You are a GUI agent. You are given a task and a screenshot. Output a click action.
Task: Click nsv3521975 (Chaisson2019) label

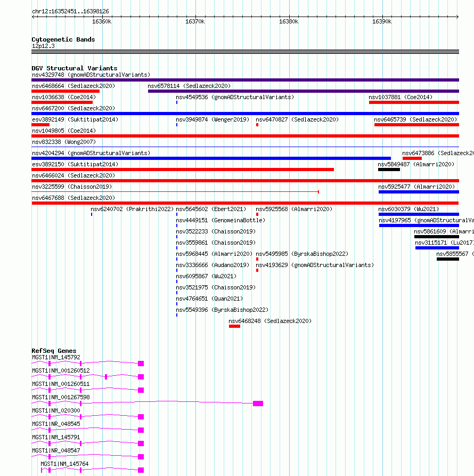[x=216, y=287]
